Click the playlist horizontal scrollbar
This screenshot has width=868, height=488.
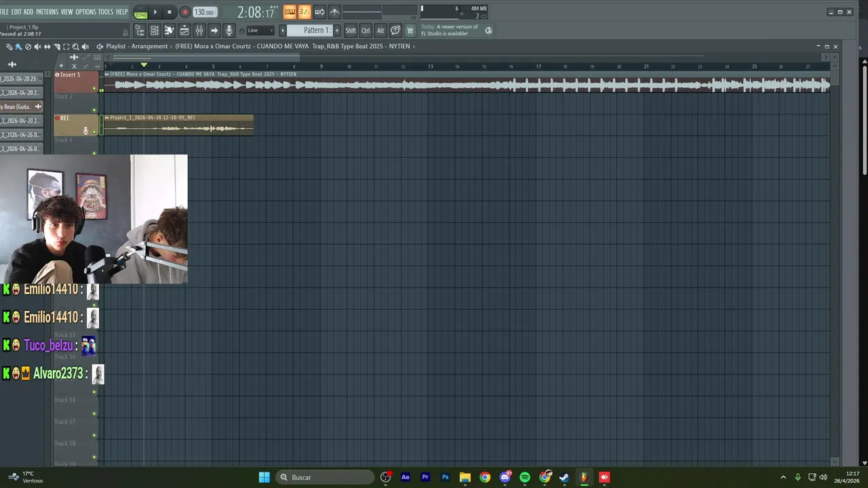(206, 57)
